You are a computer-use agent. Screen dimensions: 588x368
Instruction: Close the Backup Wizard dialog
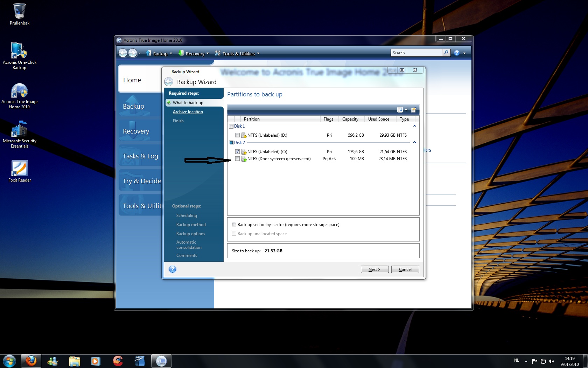tap(415, 70)
